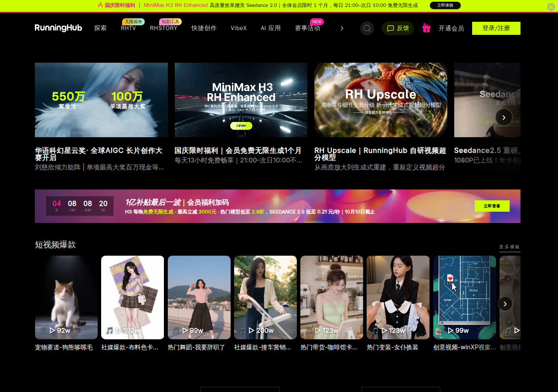Click the search magnifier icon
This screenshot has width=558, height=392.
coord(367,28)
